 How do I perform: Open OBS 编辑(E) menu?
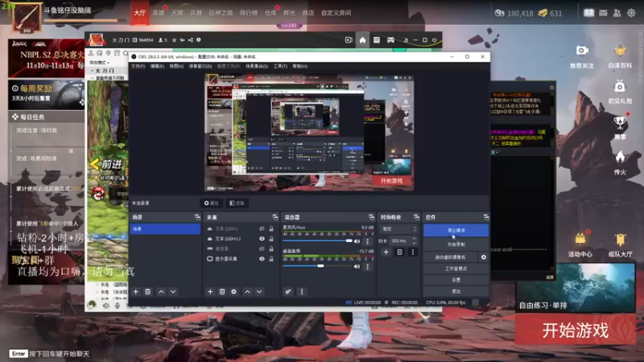coord(157,66)
